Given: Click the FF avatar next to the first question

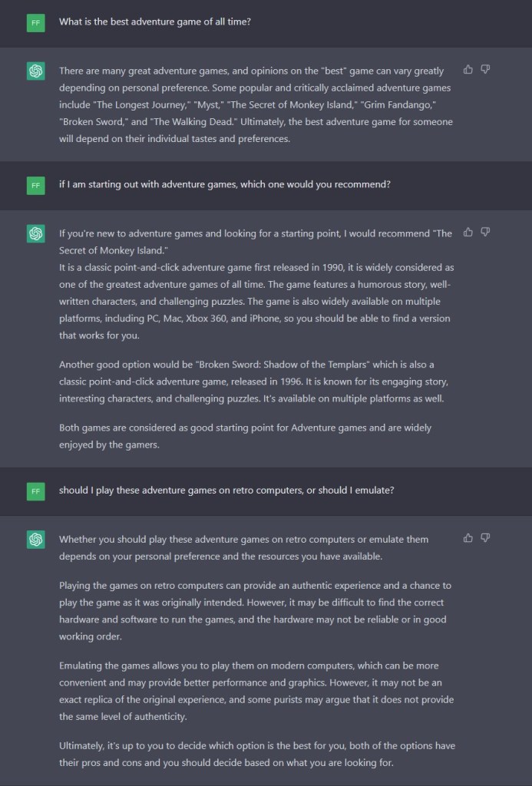Looking at the screenshot, I should 35,22.
